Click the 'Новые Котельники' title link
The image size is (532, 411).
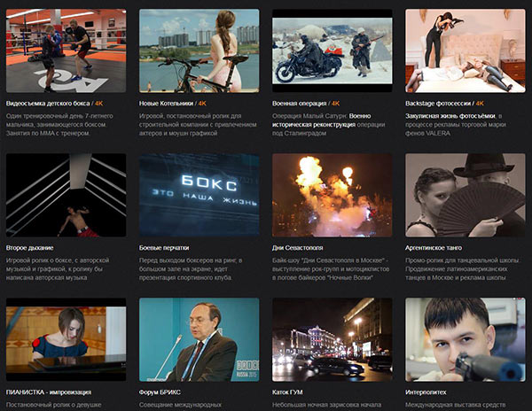point(166,104)
